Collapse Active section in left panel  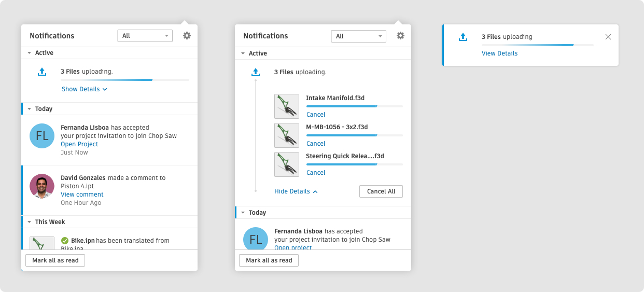(30, 53)
